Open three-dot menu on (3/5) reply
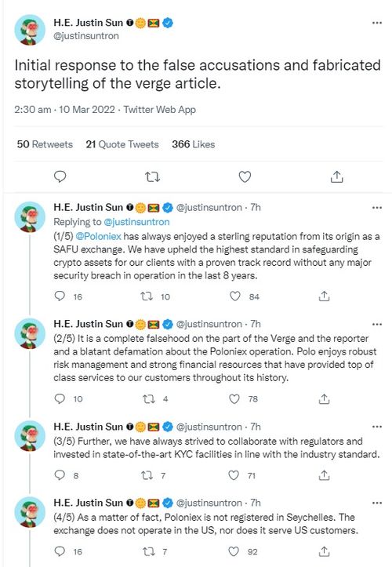392x567 pixels. (377, 427)
